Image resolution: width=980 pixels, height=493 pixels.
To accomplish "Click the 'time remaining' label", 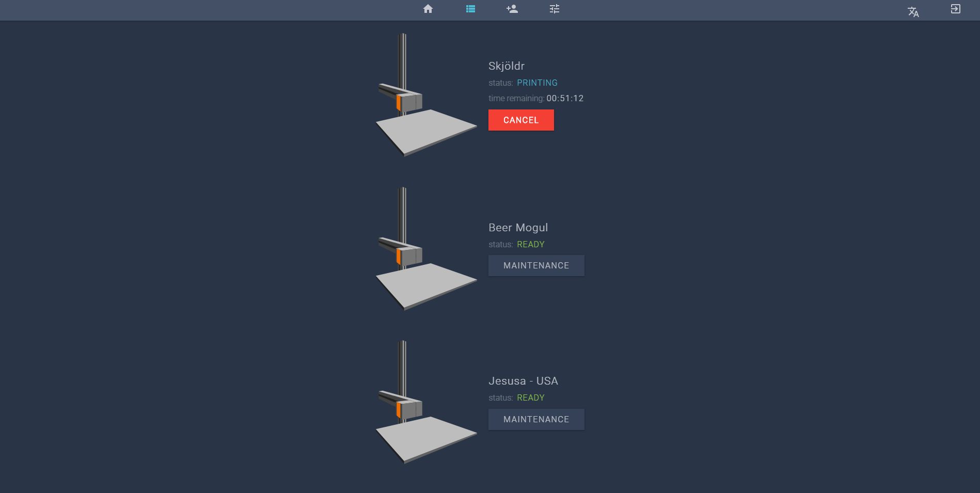I will tap(516, 99).
